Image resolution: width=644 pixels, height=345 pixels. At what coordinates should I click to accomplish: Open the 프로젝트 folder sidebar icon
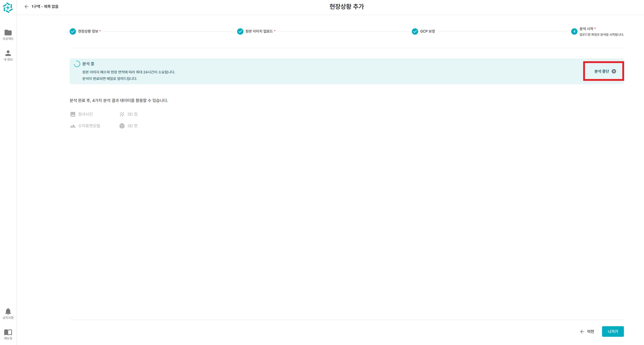(8, 33)
